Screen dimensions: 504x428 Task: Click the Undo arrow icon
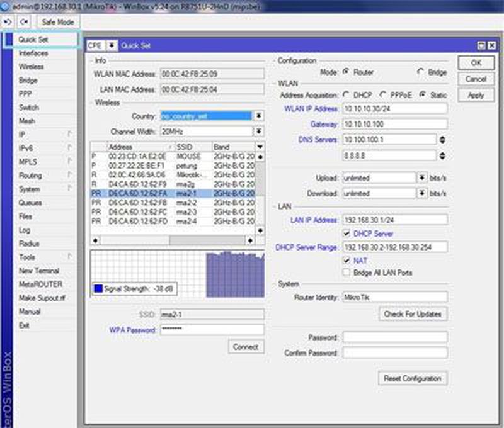(x=8, y=21)
